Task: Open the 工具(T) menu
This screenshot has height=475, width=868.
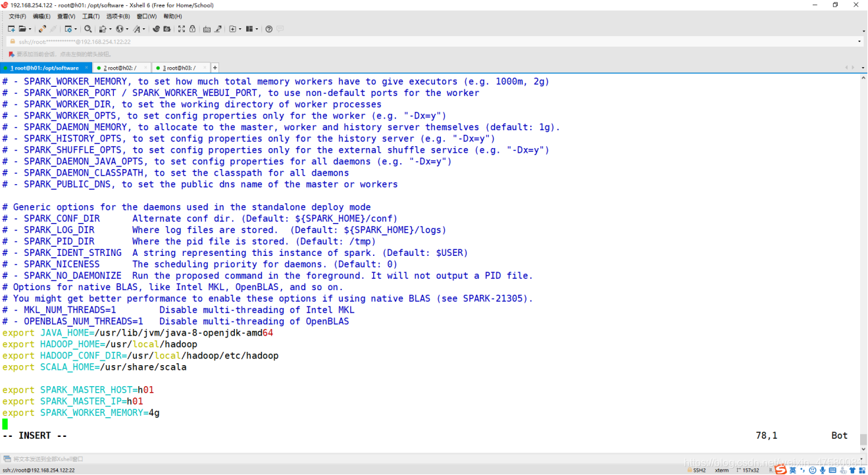Action: coord(91,16)
